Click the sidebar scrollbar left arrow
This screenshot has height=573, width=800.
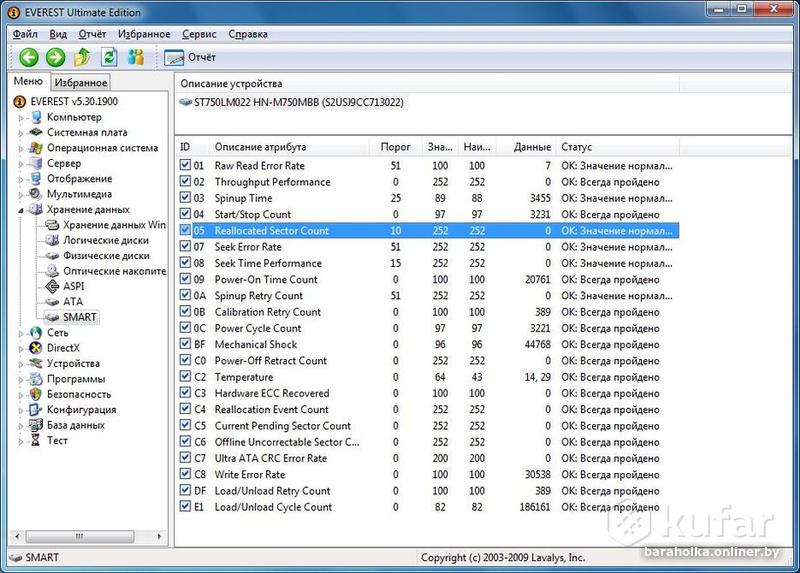(17, 536)
